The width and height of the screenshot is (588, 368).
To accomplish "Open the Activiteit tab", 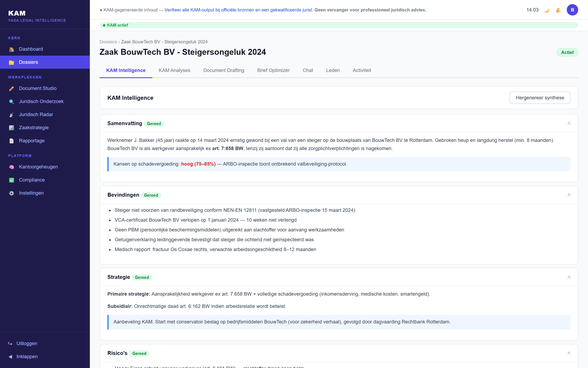I will (362, 70).
